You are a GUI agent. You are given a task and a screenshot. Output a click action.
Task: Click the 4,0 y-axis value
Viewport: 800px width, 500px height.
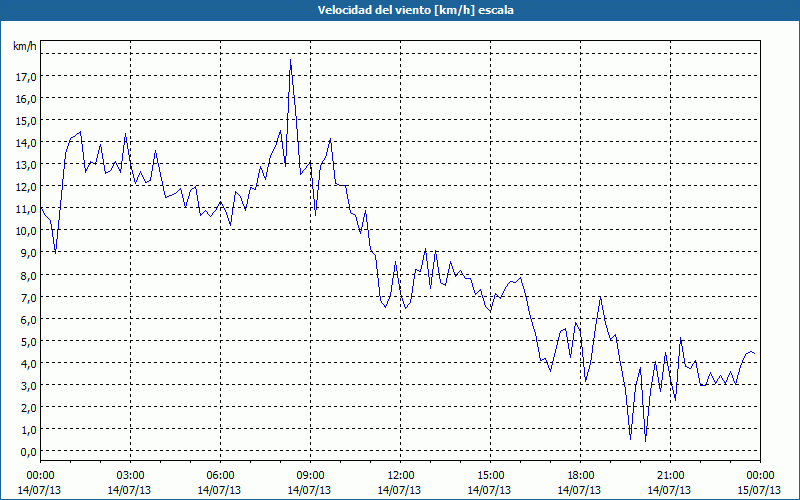click(28, 363)
